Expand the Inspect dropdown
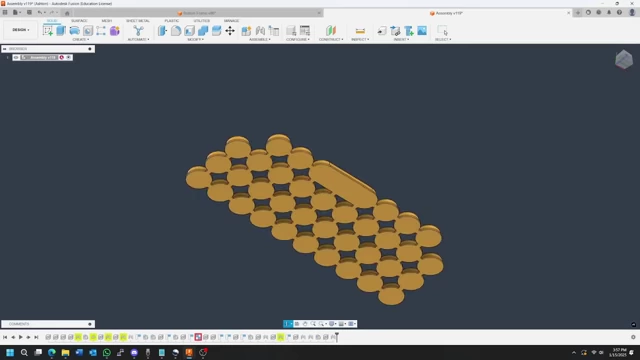 (x=360, y=40)
